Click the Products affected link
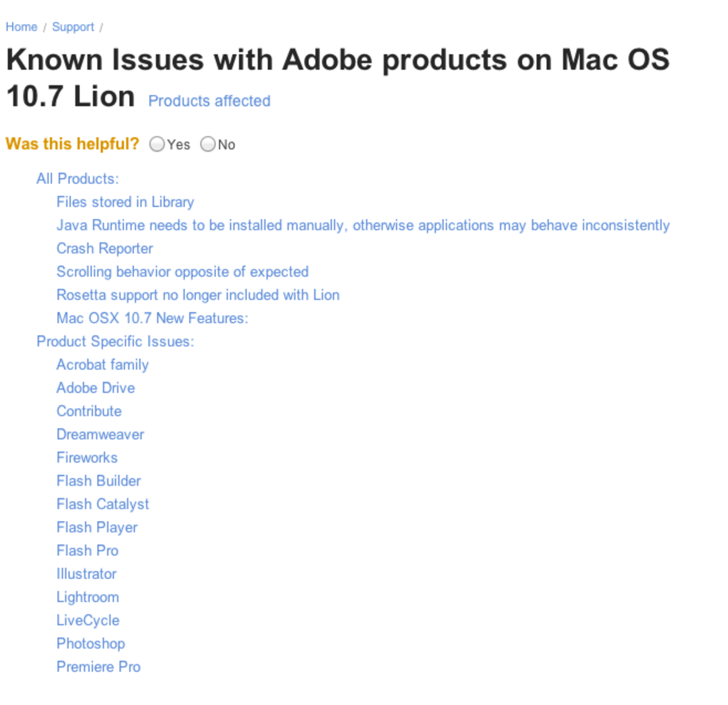 click(209, 101)
